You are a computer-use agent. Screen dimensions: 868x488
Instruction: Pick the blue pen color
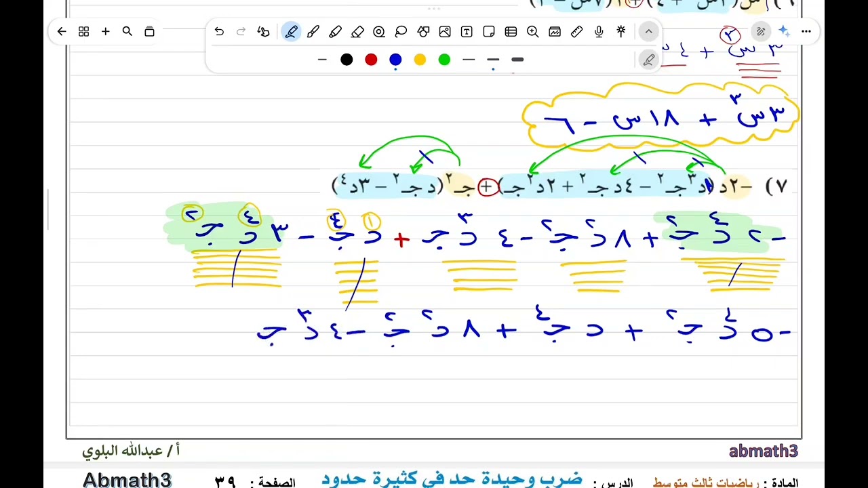point(395,60)
